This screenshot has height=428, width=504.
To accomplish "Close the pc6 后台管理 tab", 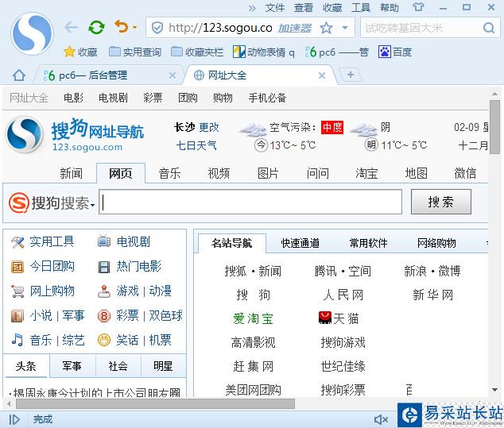I will tap(173, 75).
